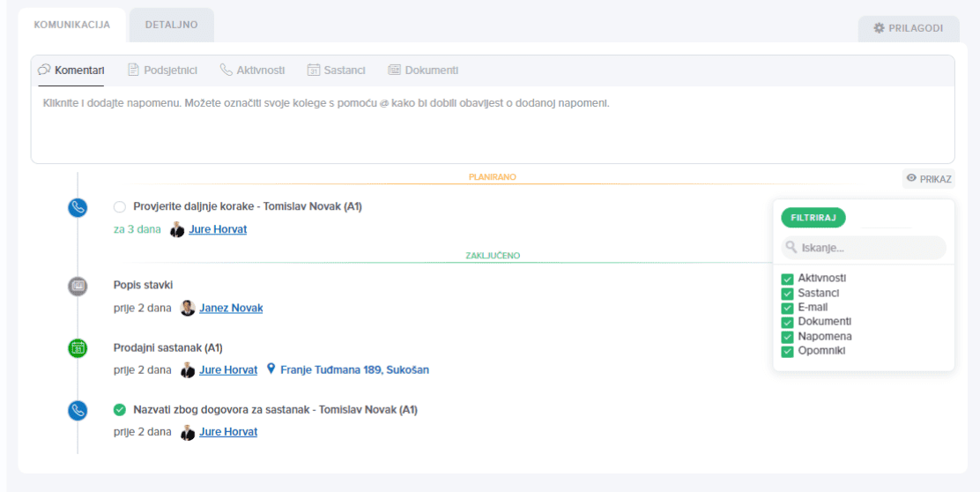Switch to the Detaljno tab
This screenshot has width=980, height=492.
point(171,25)
